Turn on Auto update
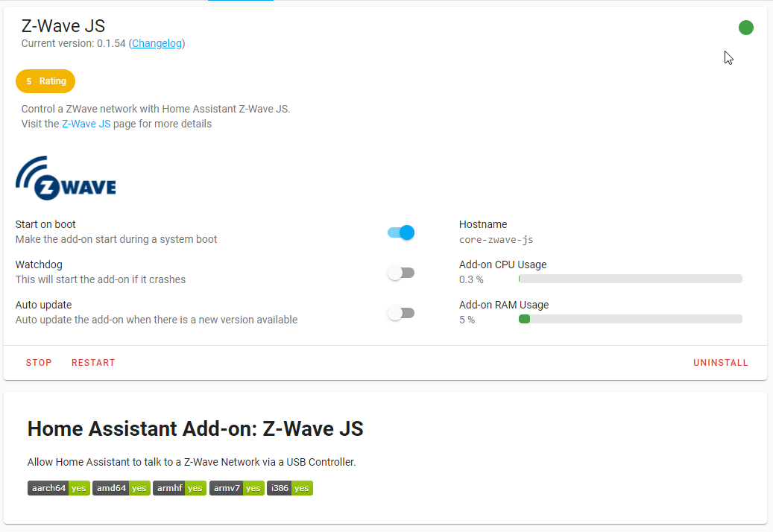Image resolution: width=773 pixels, height=532 pixels. (401, 312)
